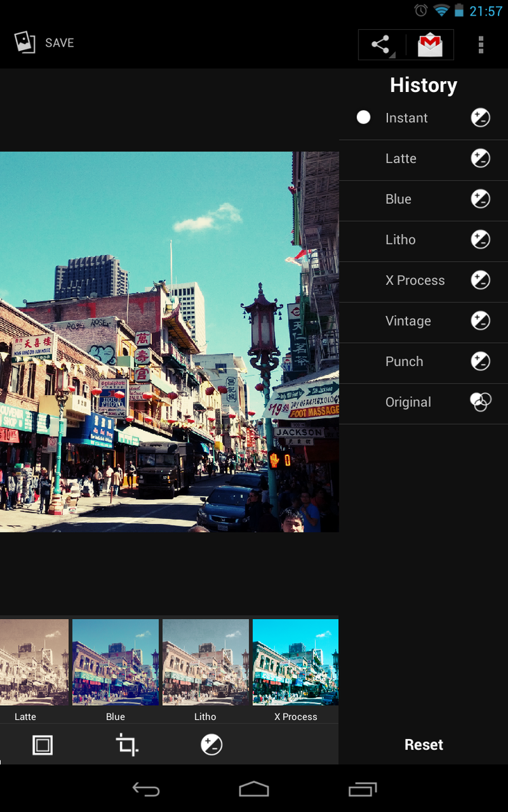Apply the Latte filter thumbnail

point(33,663)
